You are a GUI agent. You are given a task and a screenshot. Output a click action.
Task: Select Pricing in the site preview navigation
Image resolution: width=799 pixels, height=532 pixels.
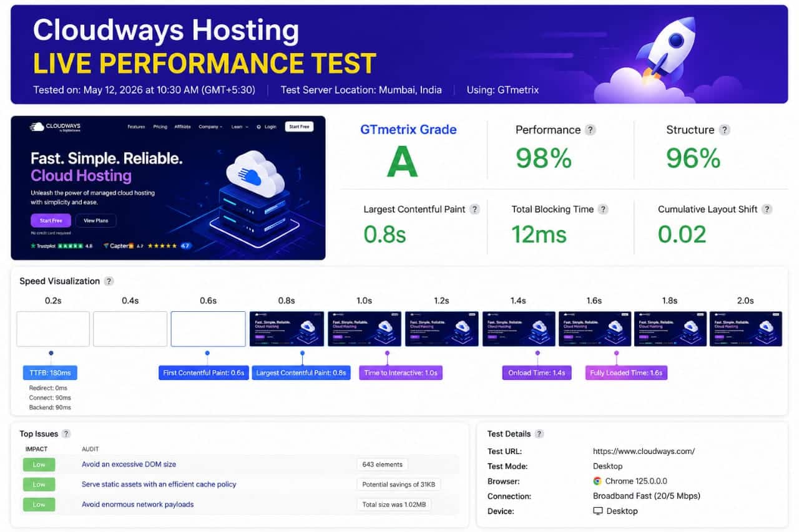pos(160,127)
